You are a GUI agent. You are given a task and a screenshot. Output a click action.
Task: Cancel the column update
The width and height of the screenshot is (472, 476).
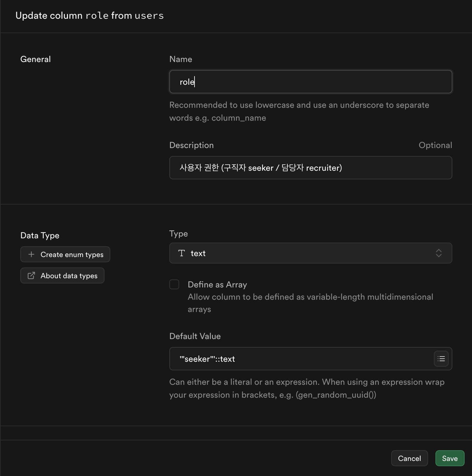pos(409,458)
